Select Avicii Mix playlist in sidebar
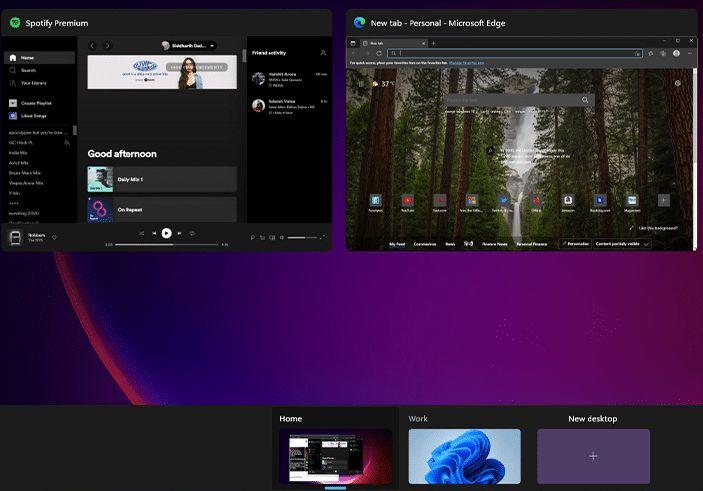The width and height of the screenshot is (703, 491). [x=18, y=163]
